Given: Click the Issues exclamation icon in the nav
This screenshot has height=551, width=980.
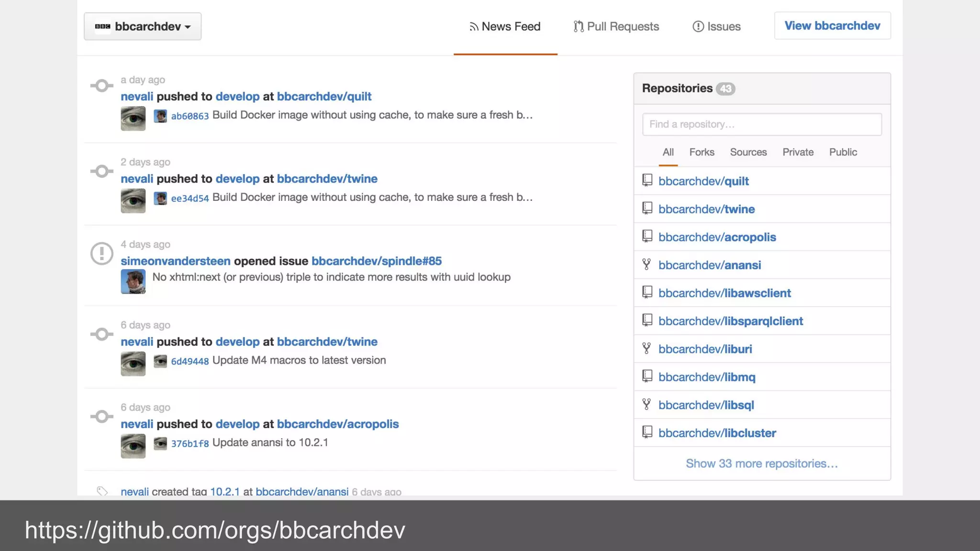Looking at the screenshot, I should click(698, 27).
